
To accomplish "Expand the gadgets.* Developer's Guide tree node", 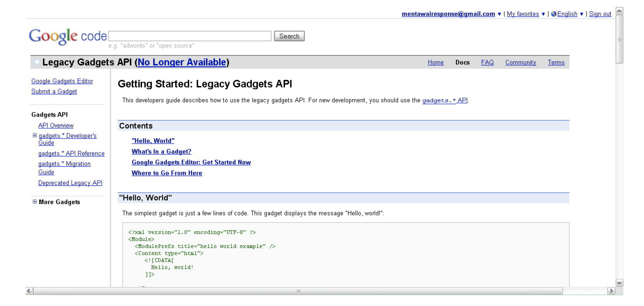I will tap(35, 135).
